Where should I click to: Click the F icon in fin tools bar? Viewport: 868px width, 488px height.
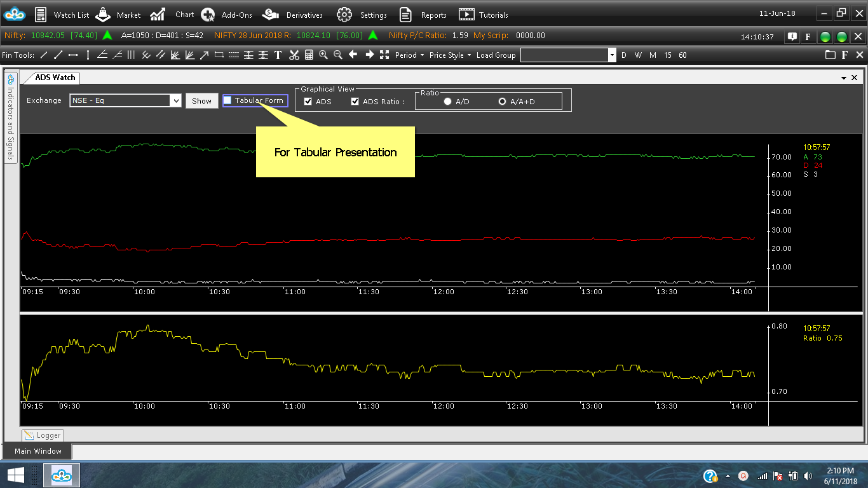844,55
